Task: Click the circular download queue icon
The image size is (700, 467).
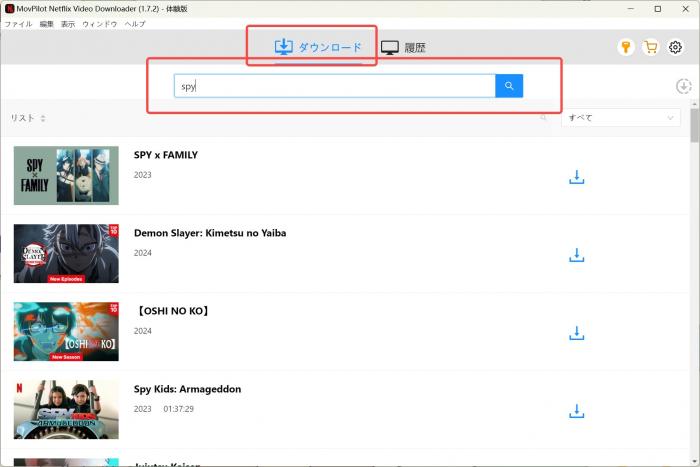Action: (x=683, y=86)
